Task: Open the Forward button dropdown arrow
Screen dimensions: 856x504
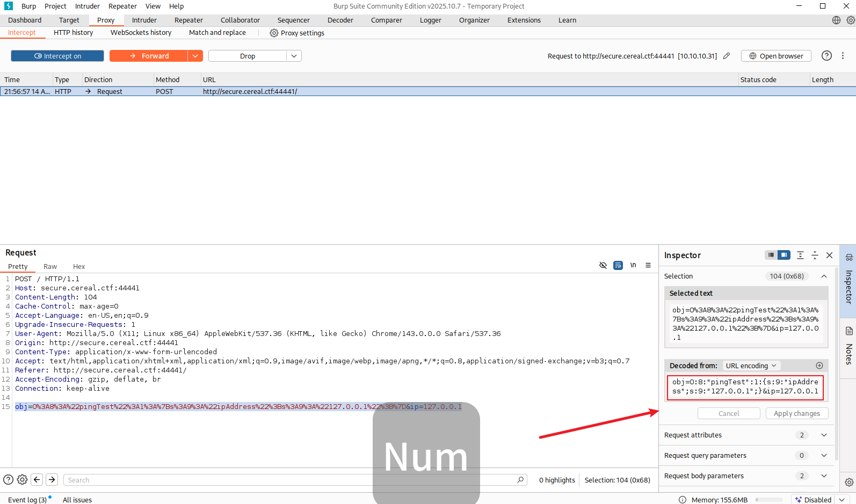Action: click(x=195, y=56)
